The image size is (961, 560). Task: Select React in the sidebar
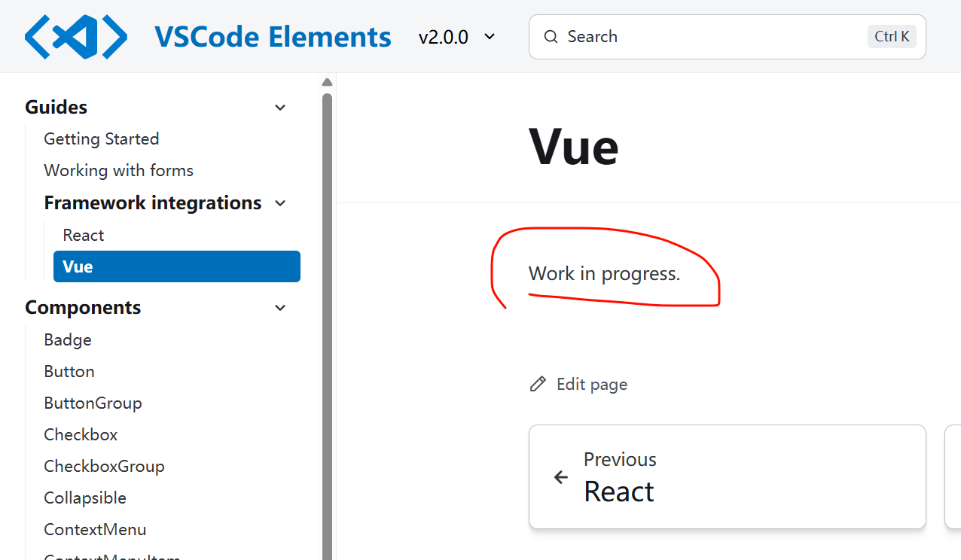click(x=84, y=236)
